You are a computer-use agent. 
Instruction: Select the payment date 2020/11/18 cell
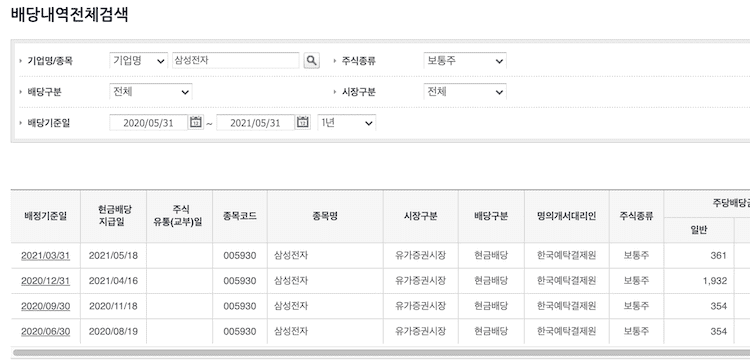pyautogui.click(x=113, y=306)
